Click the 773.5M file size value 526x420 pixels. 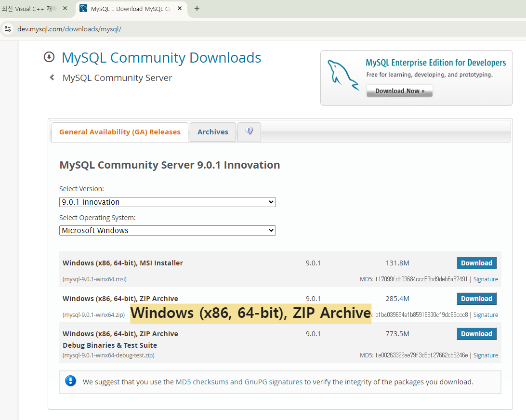[397, 334]
